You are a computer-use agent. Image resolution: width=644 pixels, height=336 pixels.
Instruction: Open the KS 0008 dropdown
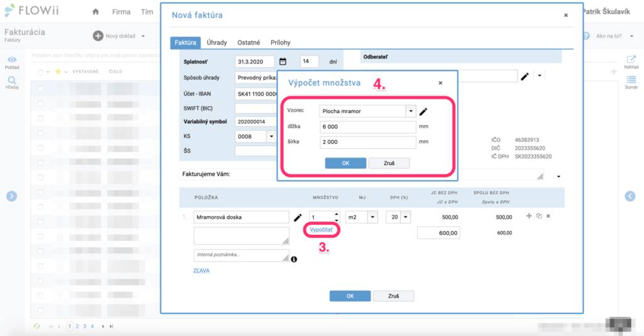271,136
